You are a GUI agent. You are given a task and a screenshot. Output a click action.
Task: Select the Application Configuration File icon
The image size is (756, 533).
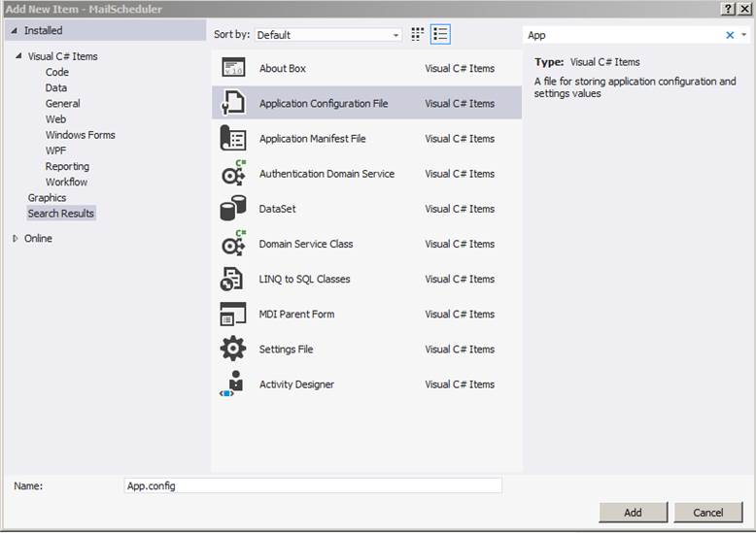click(233, 103)
